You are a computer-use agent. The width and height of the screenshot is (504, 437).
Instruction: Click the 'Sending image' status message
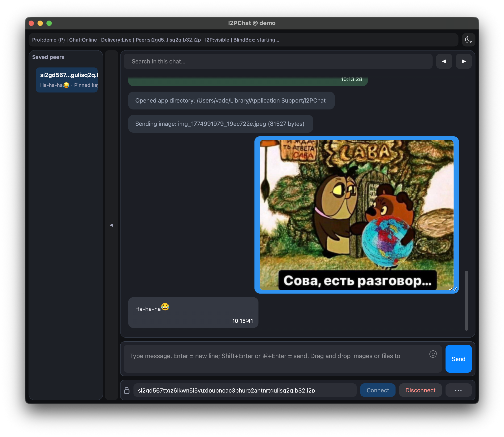(x=221, y=124)
